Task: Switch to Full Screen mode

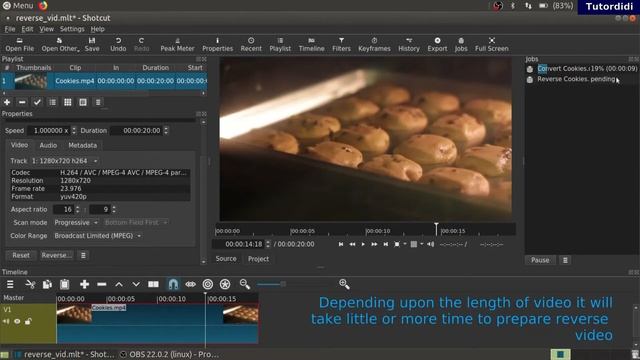Action: click(492, 44)
